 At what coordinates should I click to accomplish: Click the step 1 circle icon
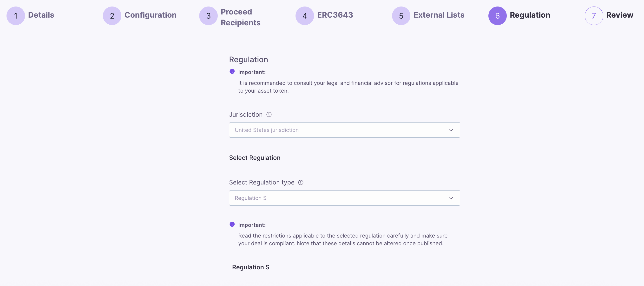coord(16,16)
